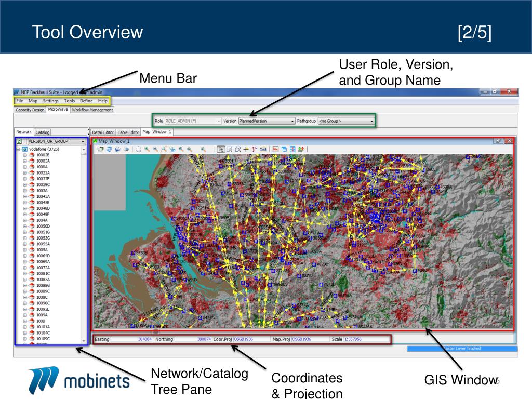532x399 pixels.
Task: Click the Vodafone globe icon in the tree
Action: point(25,149)
